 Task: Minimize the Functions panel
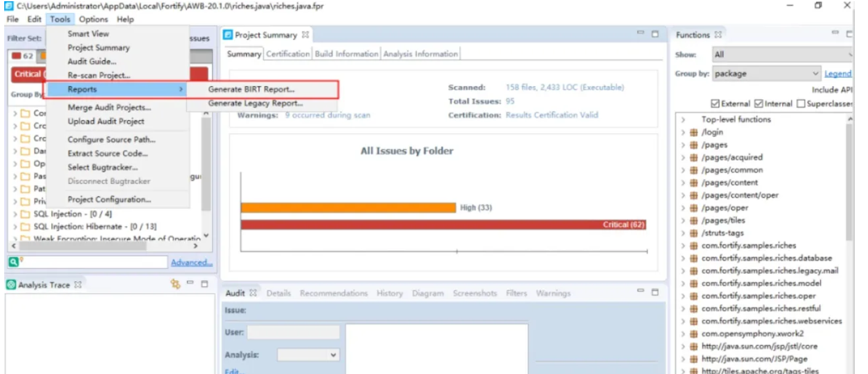tap(836, 33)
